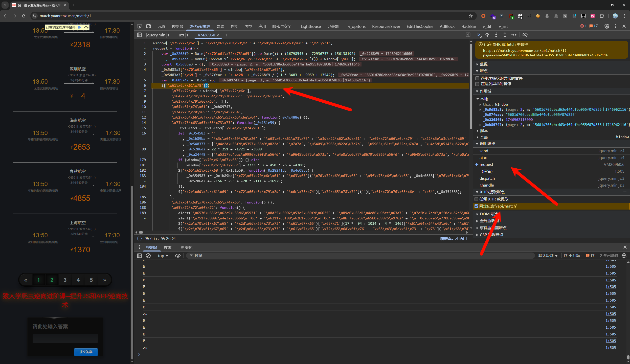Resume script execution in debugger toolbar
Image resolution: width=630 pixels, height=364 pixels.
(x=479, y=35)
